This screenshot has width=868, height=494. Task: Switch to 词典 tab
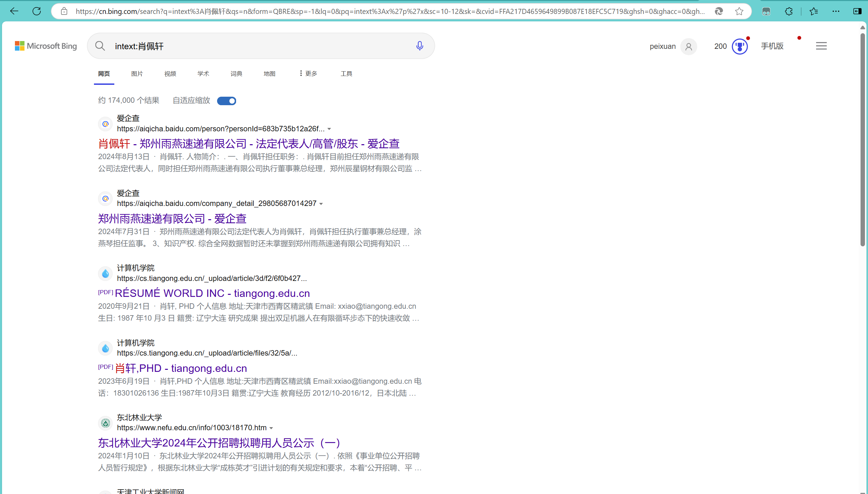coord(236,74)
